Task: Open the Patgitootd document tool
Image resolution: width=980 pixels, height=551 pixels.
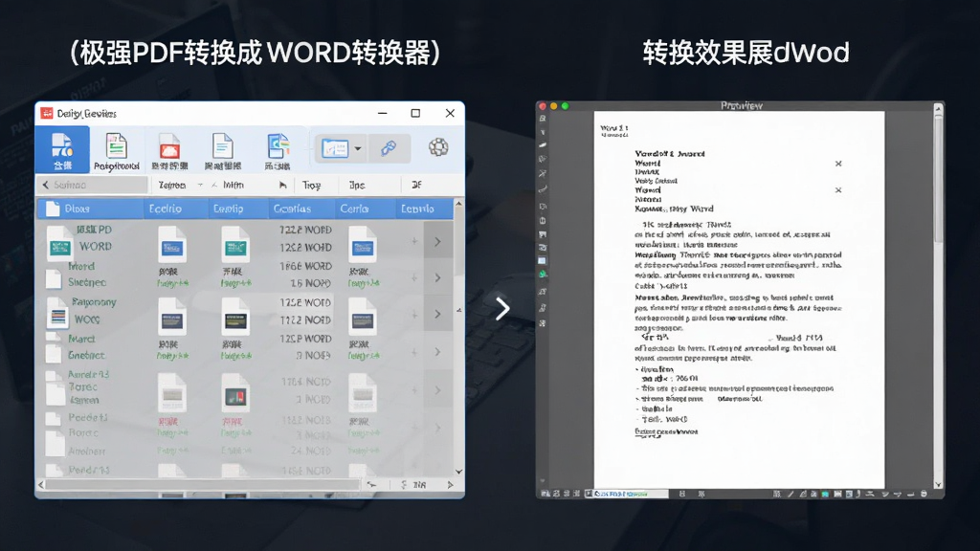Action: click(x=116, y=152)
